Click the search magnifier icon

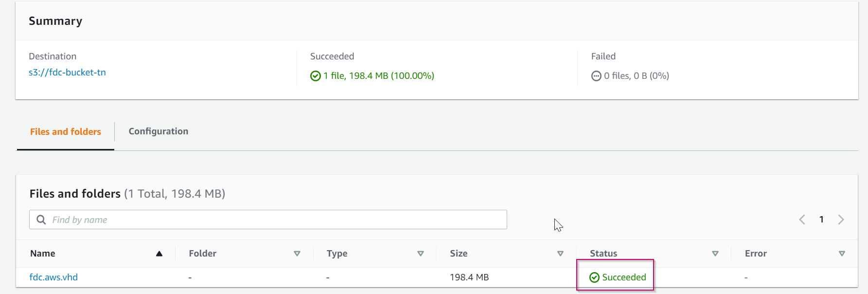(41, 220)
